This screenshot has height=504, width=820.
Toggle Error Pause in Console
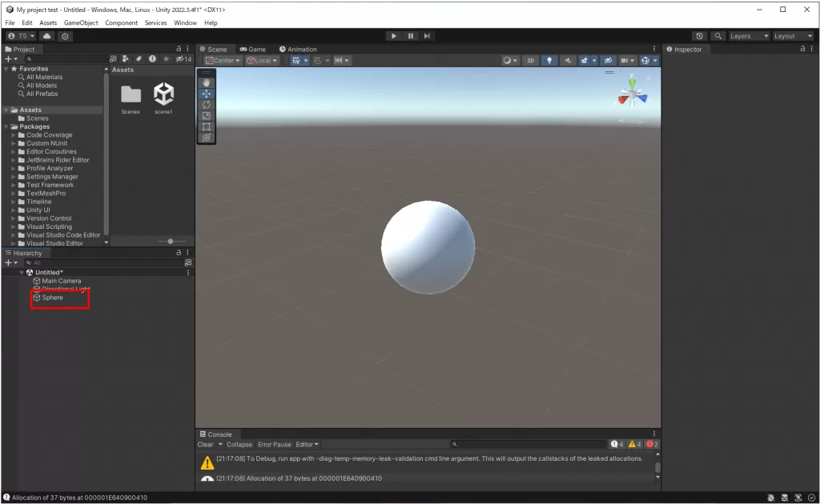click(274, 445)
